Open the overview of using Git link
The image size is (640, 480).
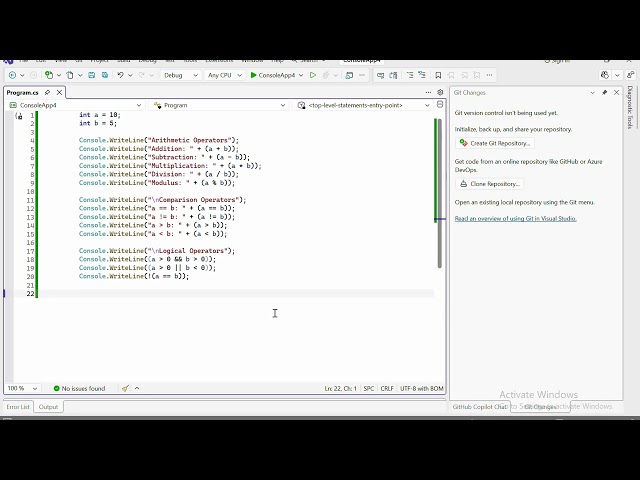point(516,218)
